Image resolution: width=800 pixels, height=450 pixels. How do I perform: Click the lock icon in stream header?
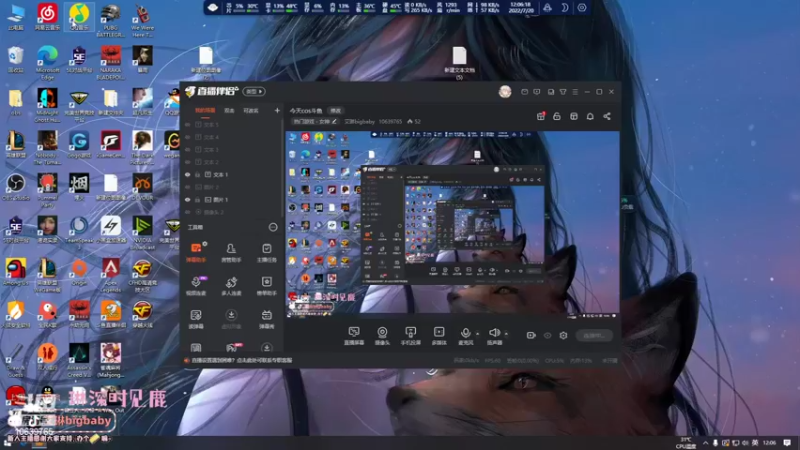point(557,116)
